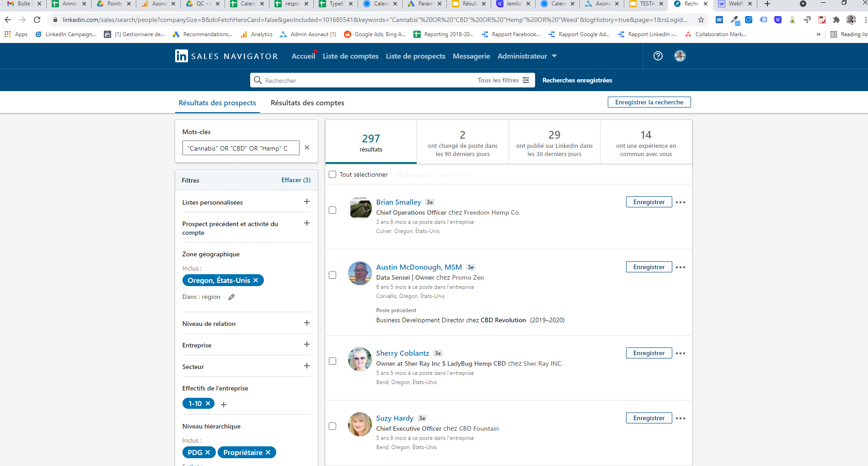Select the Brian Smalley result checkbox

pyautogui.click(x=332, y=210)
